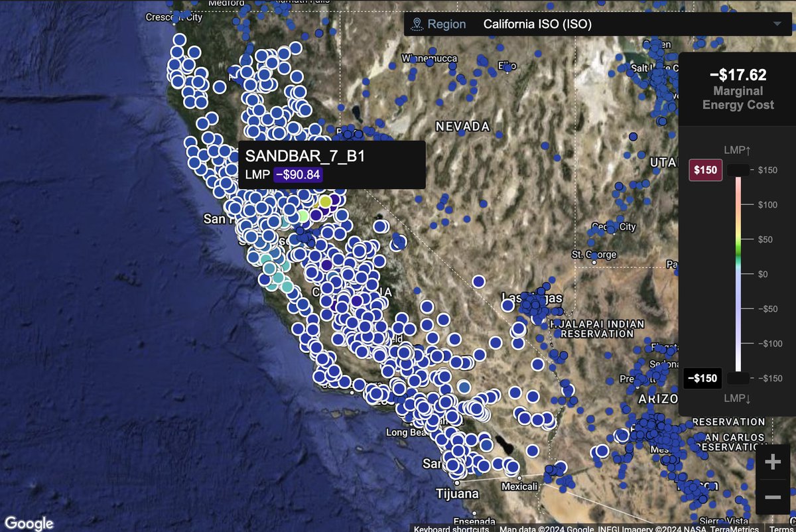Click the light green node marker
The image size is (796, 532).
pos(302,216)
